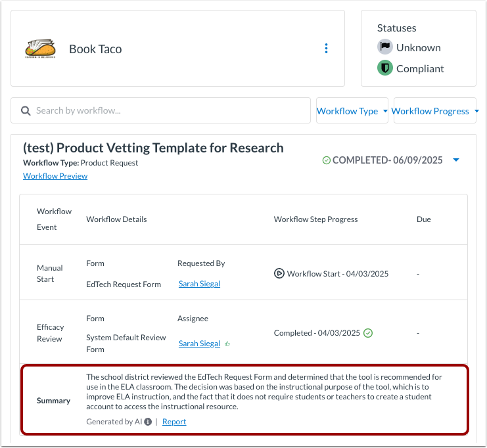
Task: Click the 'Workflow Step Progress' column header
Action: [315, 219]
